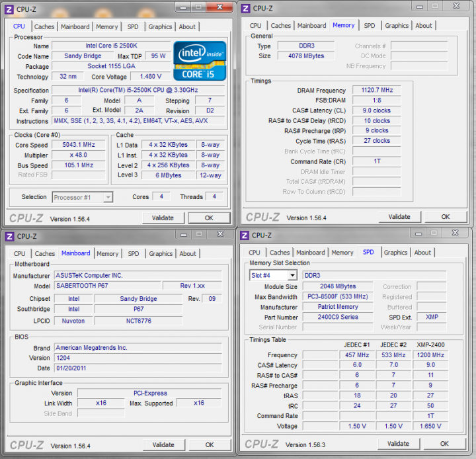
Task: Open Graphics tab in the CPU window
Action: click(x=160, y=26)
